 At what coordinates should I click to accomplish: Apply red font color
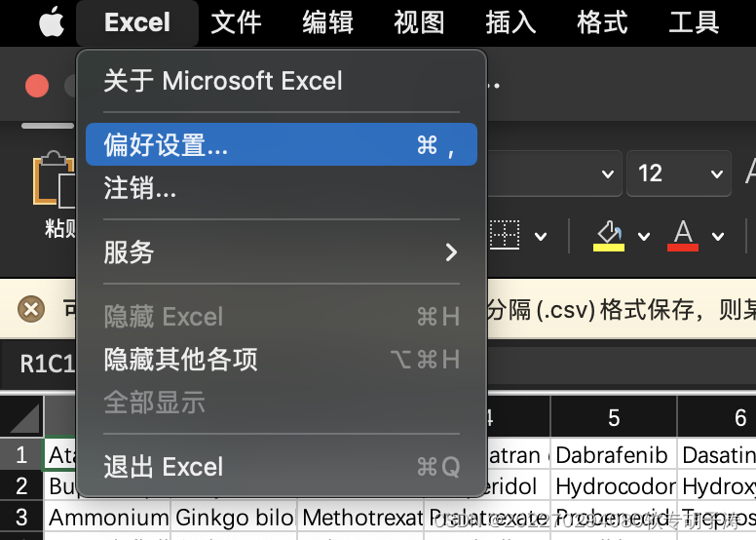683,236
